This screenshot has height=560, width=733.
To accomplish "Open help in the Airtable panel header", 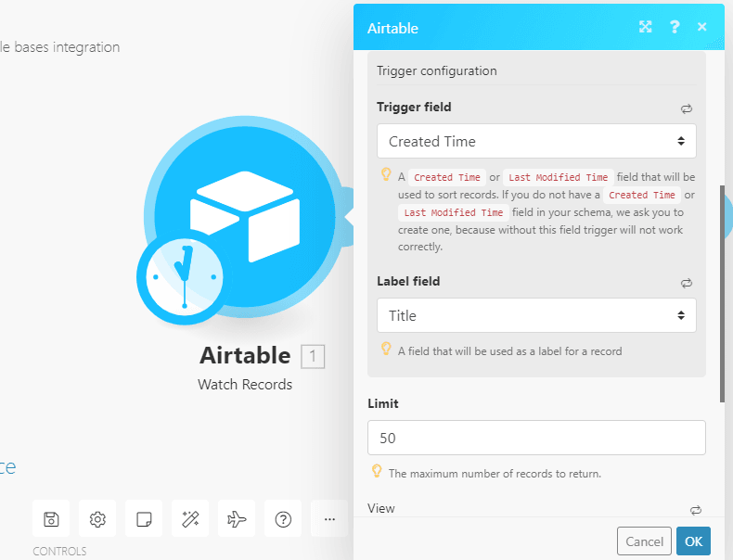I will pyautogui.click(x=675, y=27).
